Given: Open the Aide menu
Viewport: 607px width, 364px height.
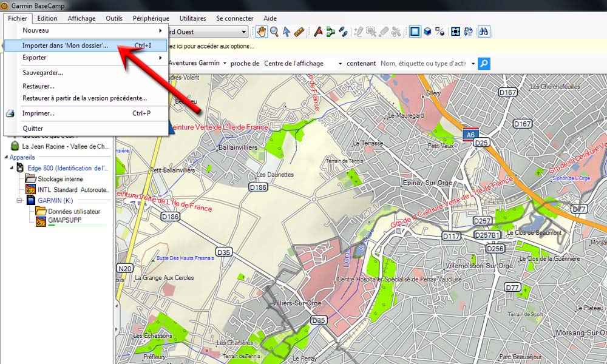Looking at the screenshot, I should click(270, 18).
